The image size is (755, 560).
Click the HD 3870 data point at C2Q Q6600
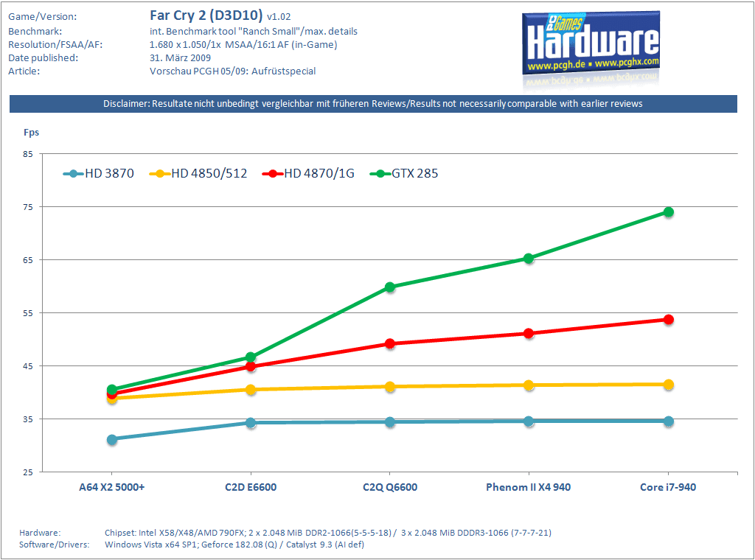click(390, 422)
